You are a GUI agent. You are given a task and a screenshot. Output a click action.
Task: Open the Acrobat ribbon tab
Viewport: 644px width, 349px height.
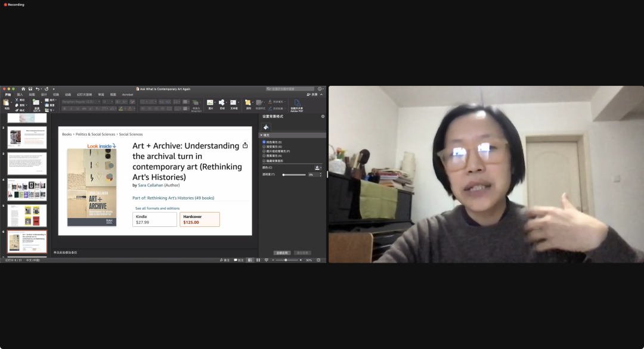click(x=128, y=95)
